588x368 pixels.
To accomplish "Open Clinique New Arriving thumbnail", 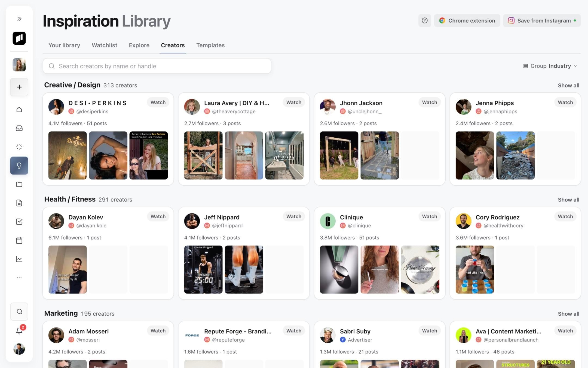I will coord(420,270).
